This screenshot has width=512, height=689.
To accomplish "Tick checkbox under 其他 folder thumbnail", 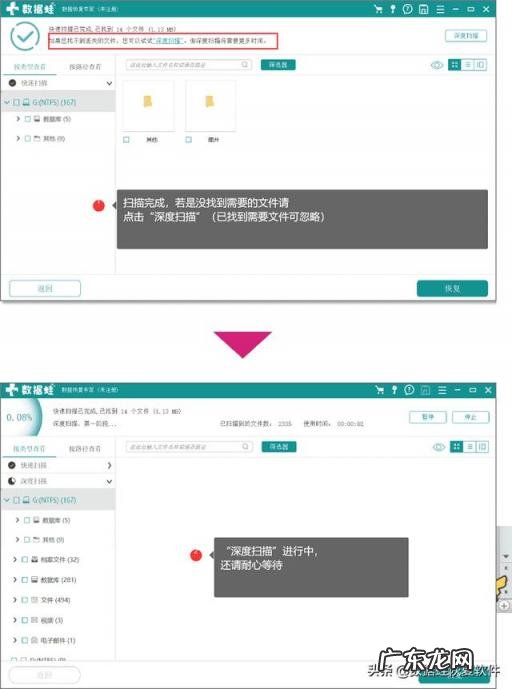I will [127, 140].
